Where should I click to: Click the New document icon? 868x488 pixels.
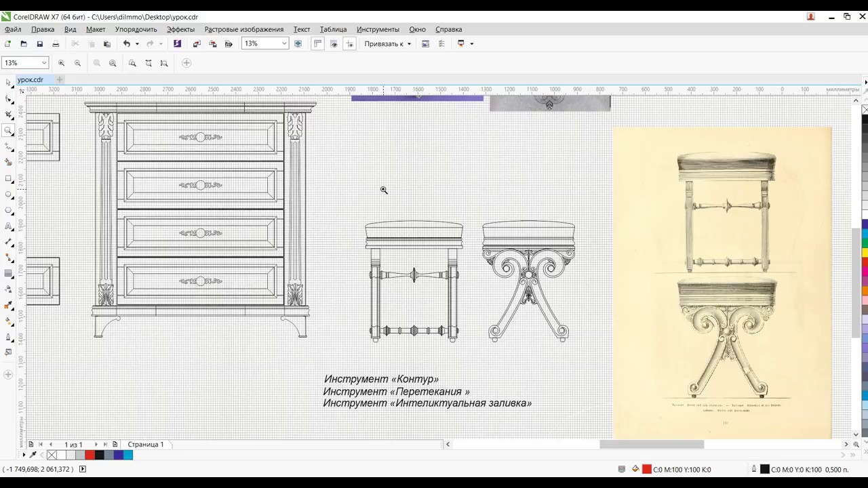pyautogui.click(x=7, y=43)
